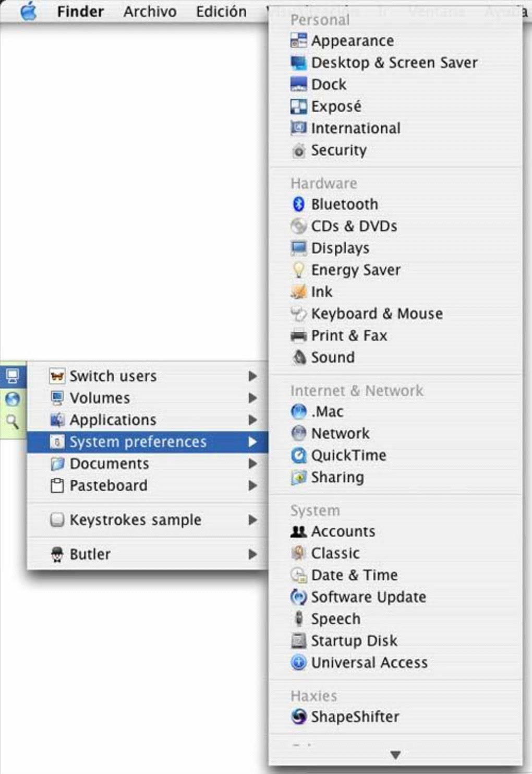Expand the Applications submenu arrow
Screen dimensions: 532x774
click(253, 420)
